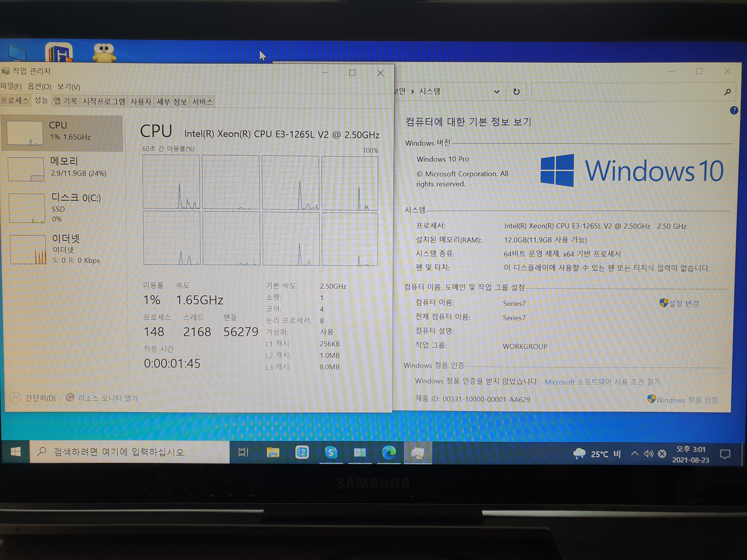Viewport: 747px width, 560px height.
Task: Click the 1.65GHz speed value
Action: (x=200, y=300)
